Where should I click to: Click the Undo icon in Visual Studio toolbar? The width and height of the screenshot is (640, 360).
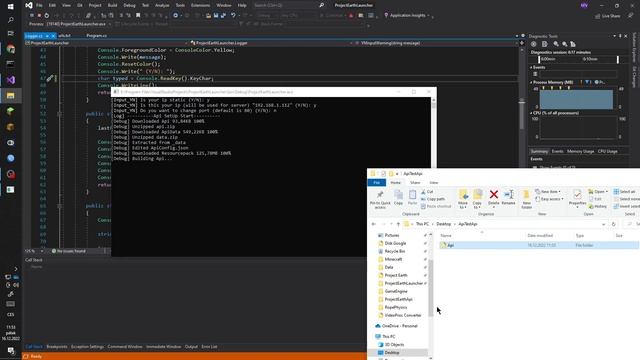tap(233, 16)
